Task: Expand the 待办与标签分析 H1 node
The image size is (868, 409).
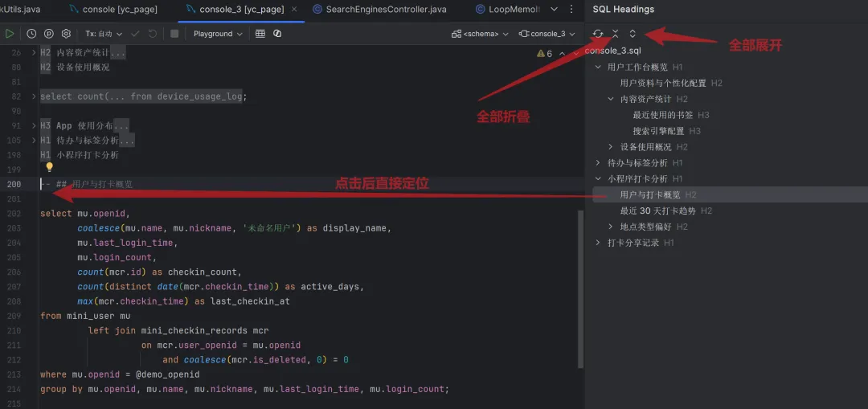Action: pos(598,162)
